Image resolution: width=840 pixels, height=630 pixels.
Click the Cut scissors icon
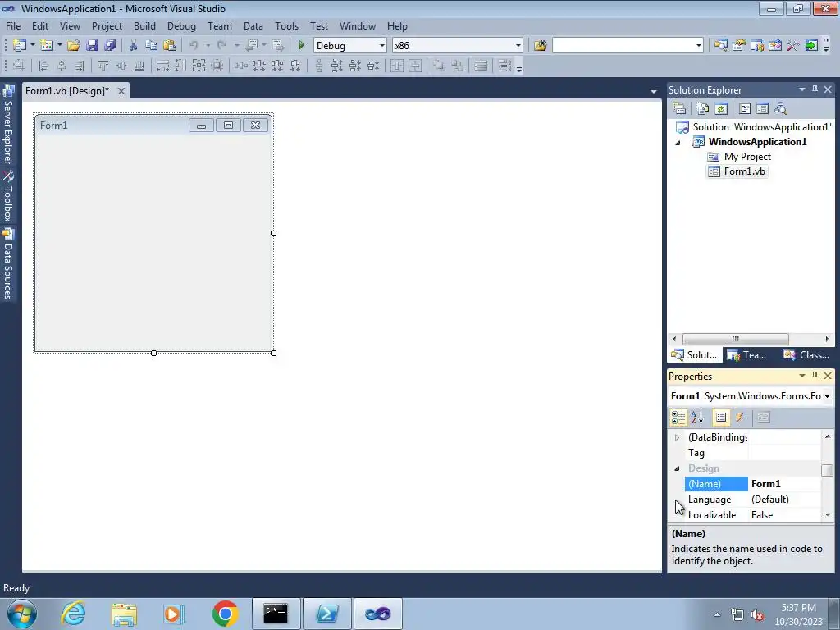pos(134,46)
